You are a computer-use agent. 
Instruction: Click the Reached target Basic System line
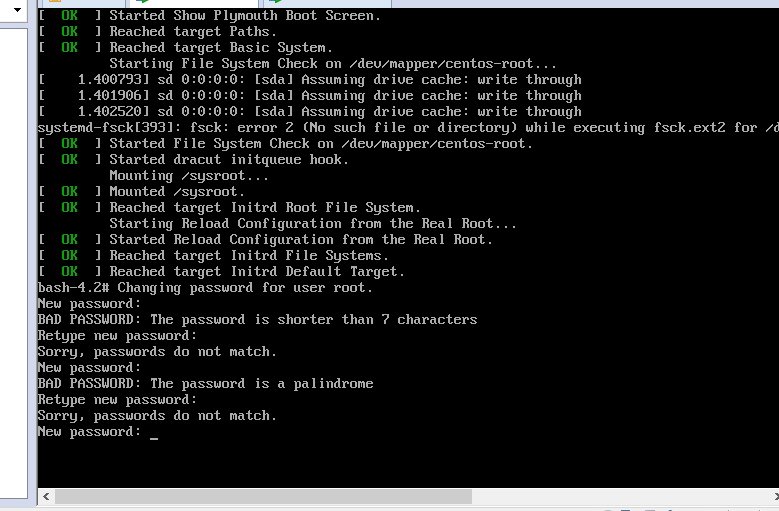[220, 48]
